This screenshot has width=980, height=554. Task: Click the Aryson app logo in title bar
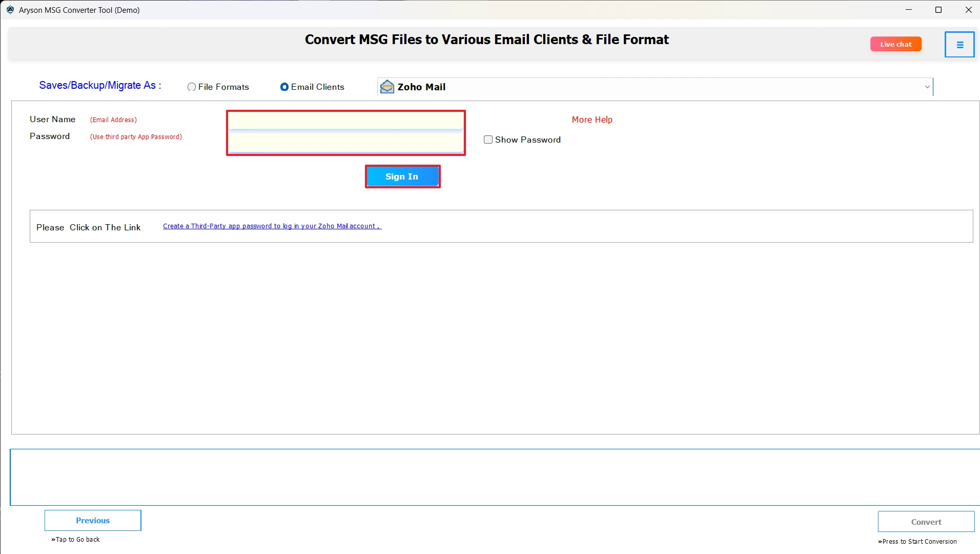click(x=10, y=10)
